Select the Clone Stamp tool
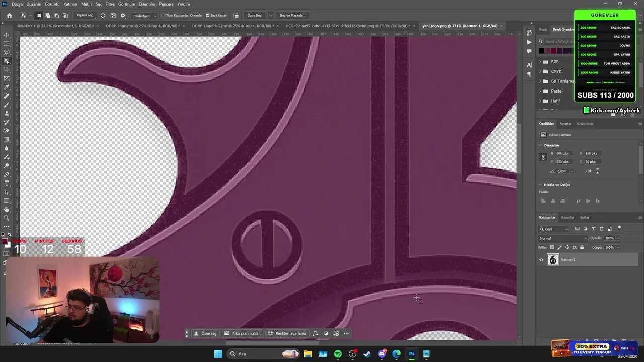The width and height of the screenshot is (644, 362). point(7,114)
